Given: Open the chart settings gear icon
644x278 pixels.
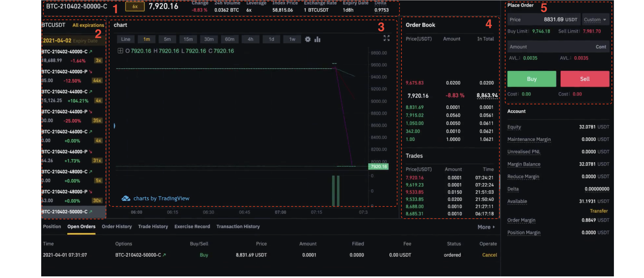Looking at the screenshot, I should click(308, 39).
